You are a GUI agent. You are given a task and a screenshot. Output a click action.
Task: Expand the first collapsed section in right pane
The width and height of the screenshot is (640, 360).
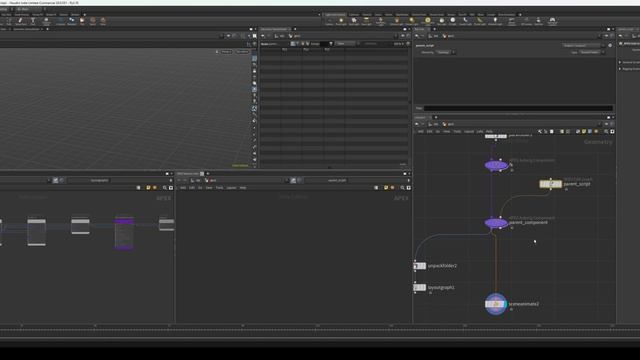(620, 62)
